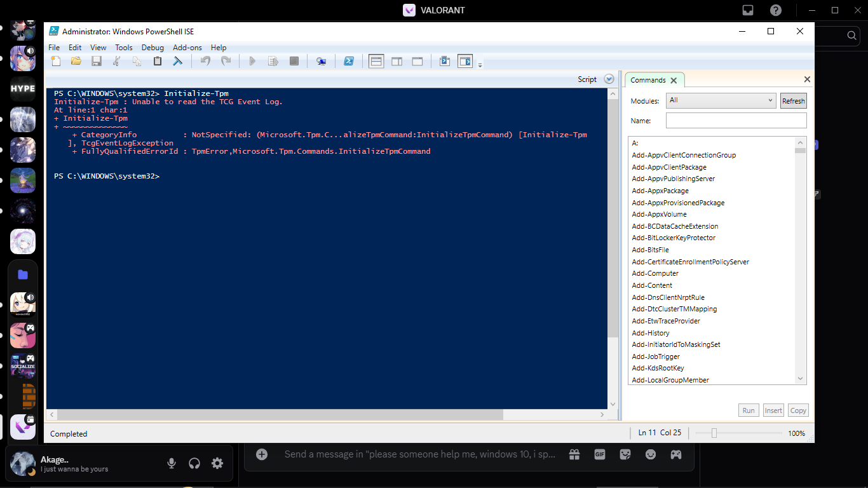Image resolution: width=868 pixels, height=488 pixels.
Task: Open the Add-ons menu
Action: 187,48
